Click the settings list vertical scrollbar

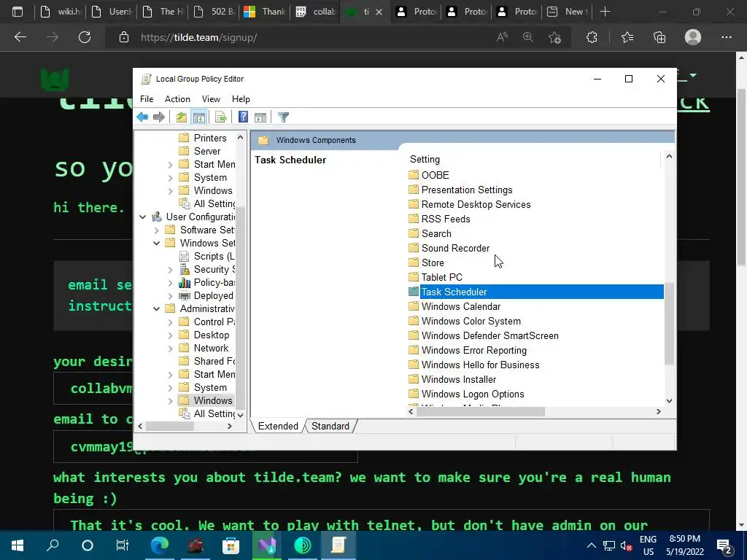(670, 324)
